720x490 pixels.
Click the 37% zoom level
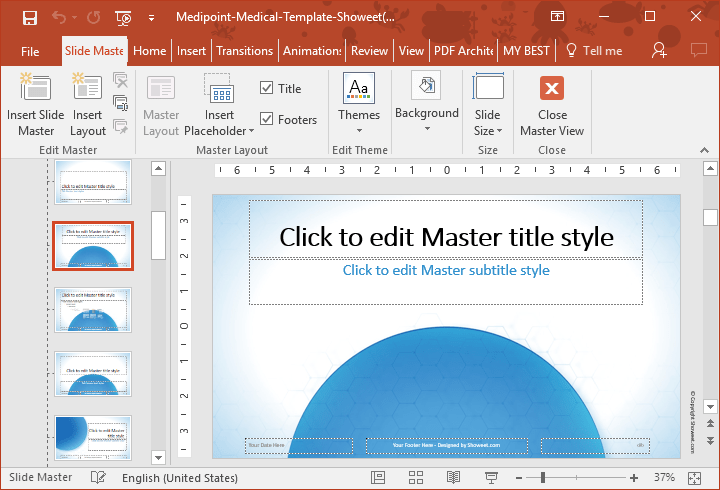pyautogui.click(x=664, y=478)
